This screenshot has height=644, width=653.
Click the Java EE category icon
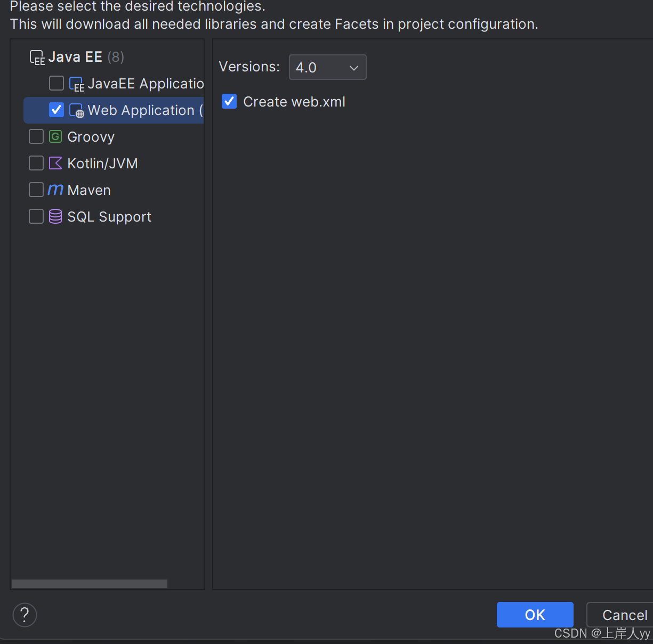(36, 56)
